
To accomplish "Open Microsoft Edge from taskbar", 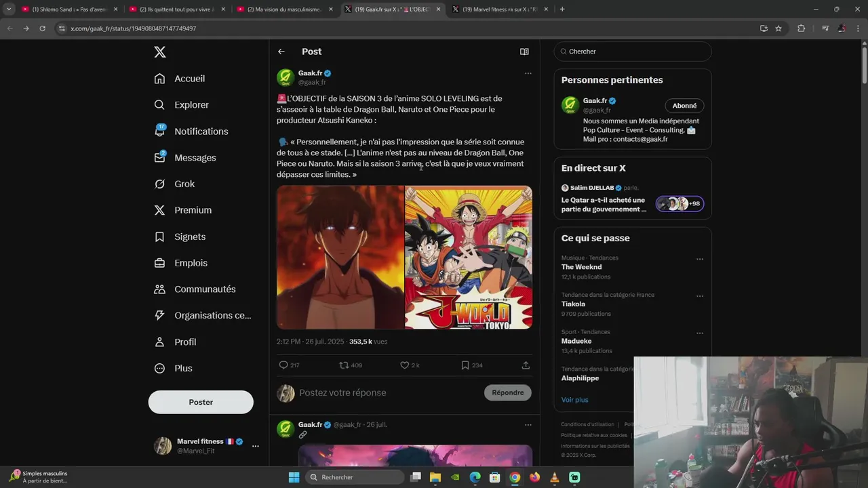I will [475, 477].
